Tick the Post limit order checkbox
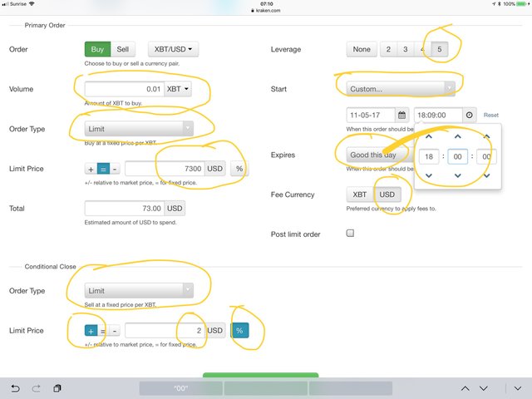This screenshot has height=399, width=532. pos(350,233)
